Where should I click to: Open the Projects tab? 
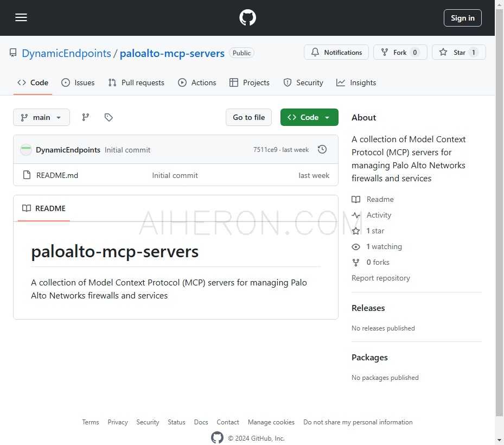click(x=250, y=82)
